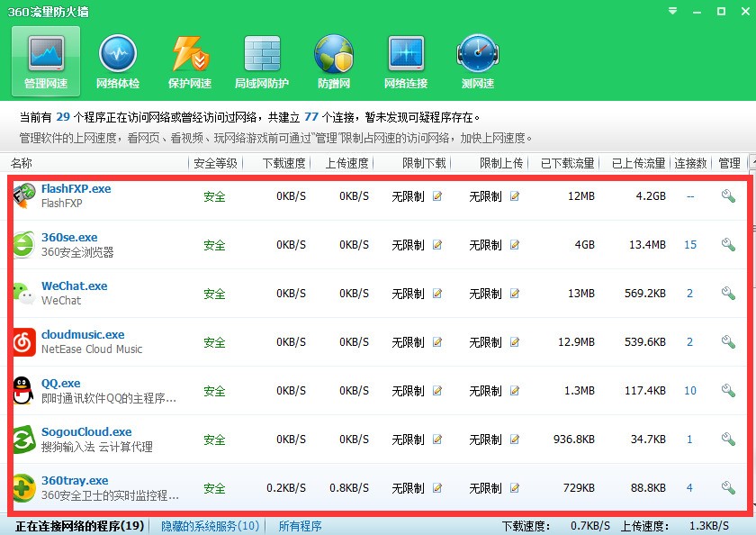Image resolution: width=756 pixels, height=535 pixels.
Task: Click the wrench icon for FlashFXP.exe
Action: tap(728, 195)
